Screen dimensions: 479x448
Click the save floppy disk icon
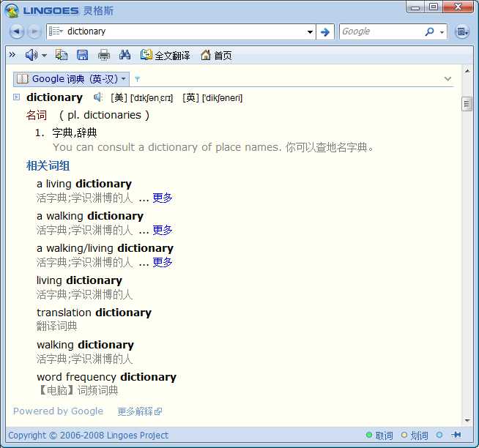click(83, 55)
